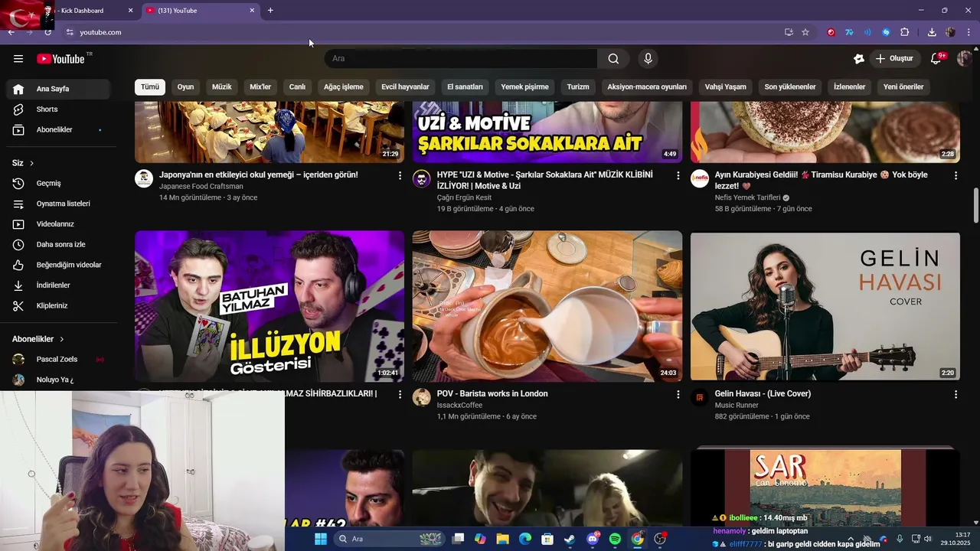980x551 pixels.
Task: Open new tab with plus button
Action: (270, 11)
